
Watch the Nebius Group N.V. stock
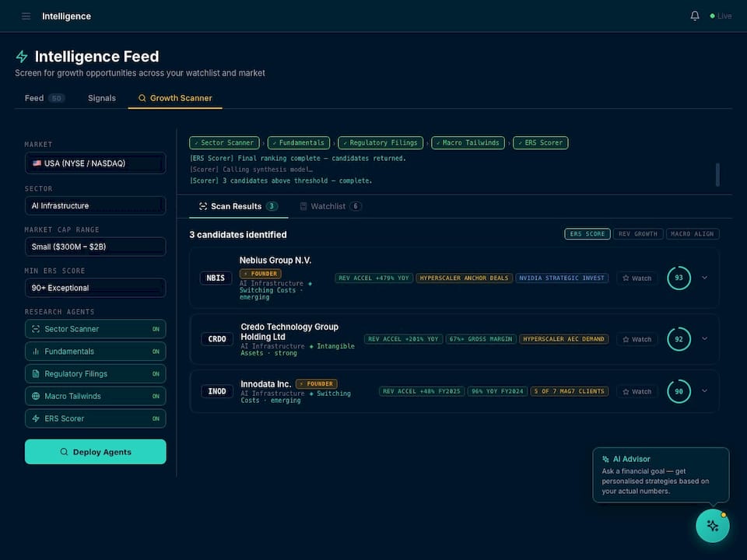point(637,278)
